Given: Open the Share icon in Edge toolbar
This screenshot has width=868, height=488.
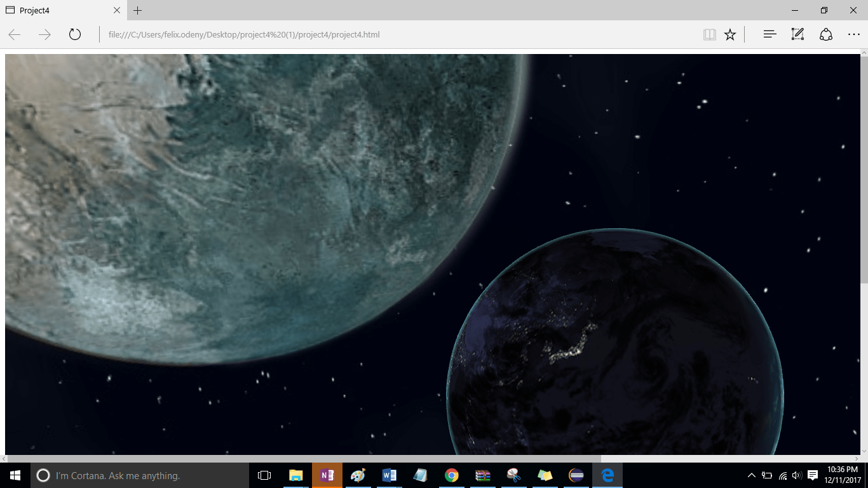Looking at the screenshot, I should click(825, 34).
